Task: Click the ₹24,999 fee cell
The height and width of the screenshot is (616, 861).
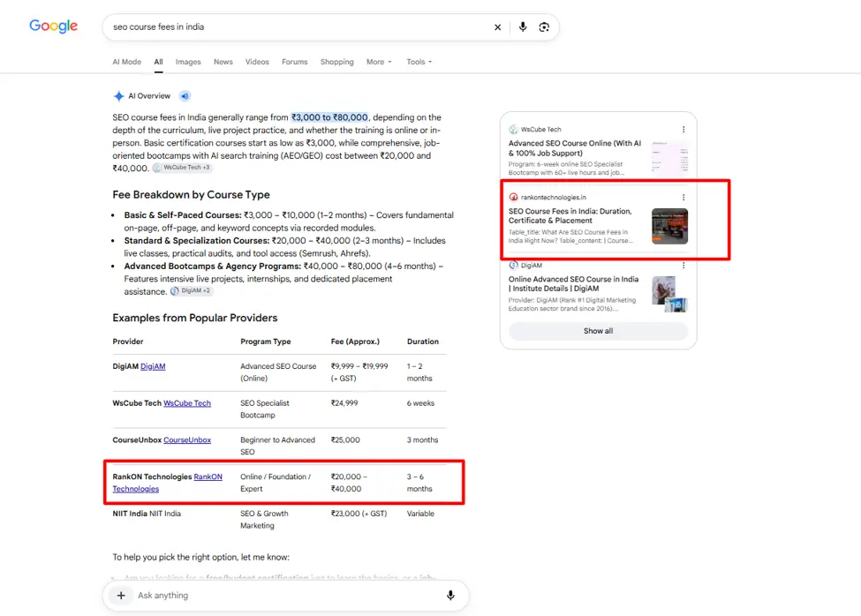Action: click(x=344, y=403)
